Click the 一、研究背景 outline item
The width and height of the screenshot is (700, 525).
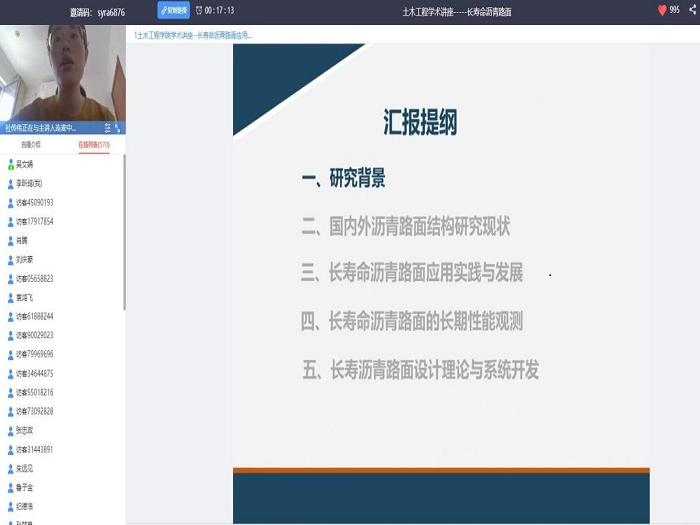pos(343,180)
